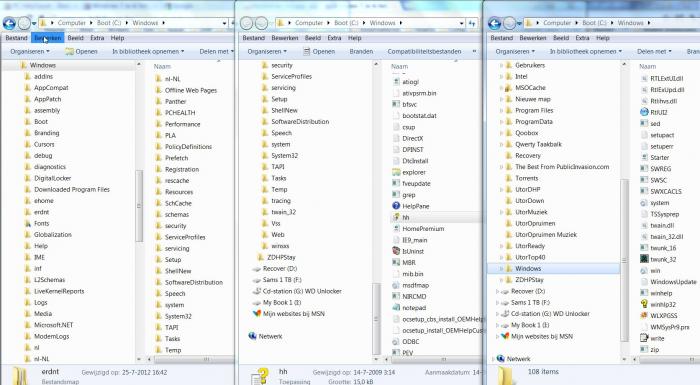This screenshot has height=385, width=700.
Task: Open 'Delen met' dropdown in right window
Action: click(654, 51)
